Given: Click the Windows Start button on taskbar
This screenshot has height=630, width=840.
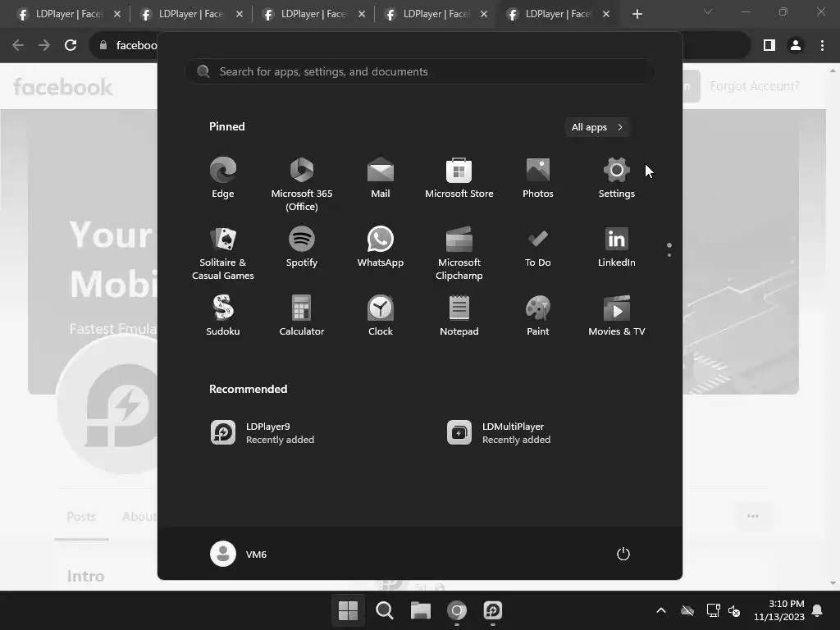Looking at the screenshot, I should [348, 610].
